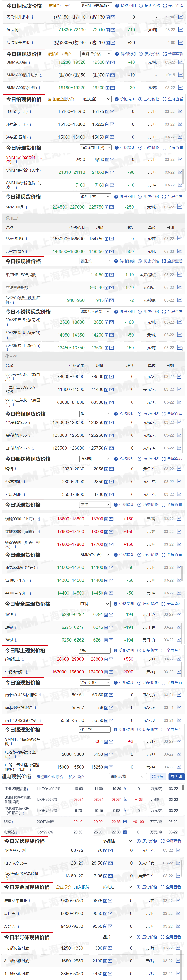Click 电子级多晶硅 row name
Screen dimensions: 187x980
[16, 863]
